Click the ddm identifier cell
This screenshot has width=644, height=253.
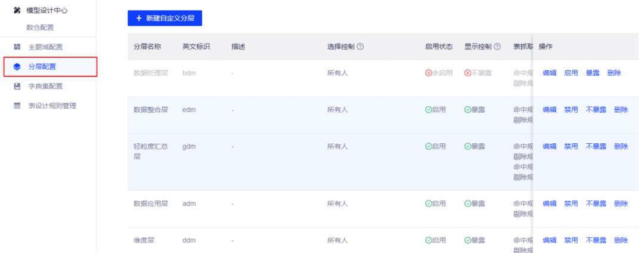pyautogui.click(x=188, y=240)
